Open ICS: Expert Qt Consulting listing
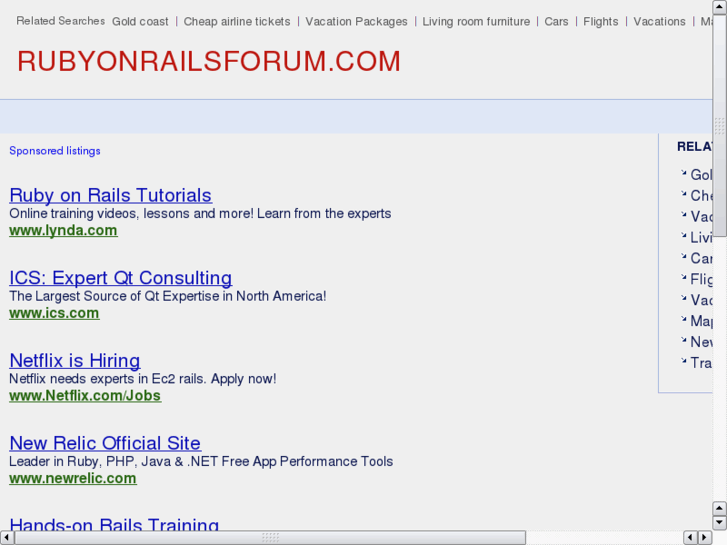This screenshot has height=545, width=727. click(121, 278)
